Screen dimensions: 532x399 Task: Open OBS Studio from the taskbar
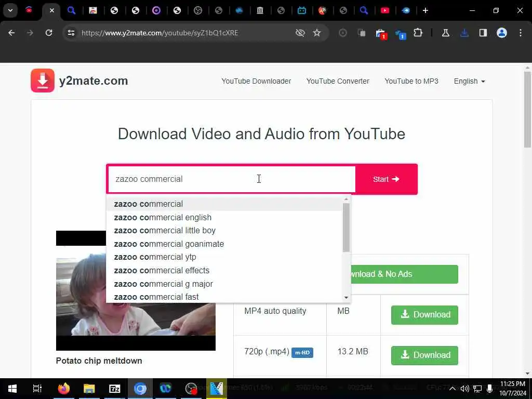click(191, 389)
